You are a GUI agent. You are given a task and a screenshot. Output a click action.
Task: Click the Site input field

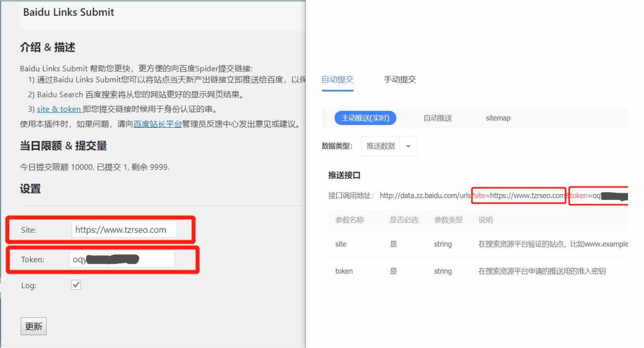(124, 229)
